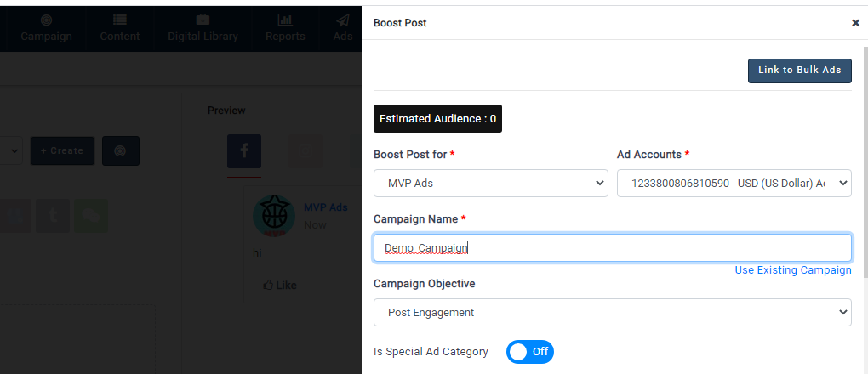Select the Facebook preview tab icon
This screenshot has height=374, width=868.
(x=244, y=151)
